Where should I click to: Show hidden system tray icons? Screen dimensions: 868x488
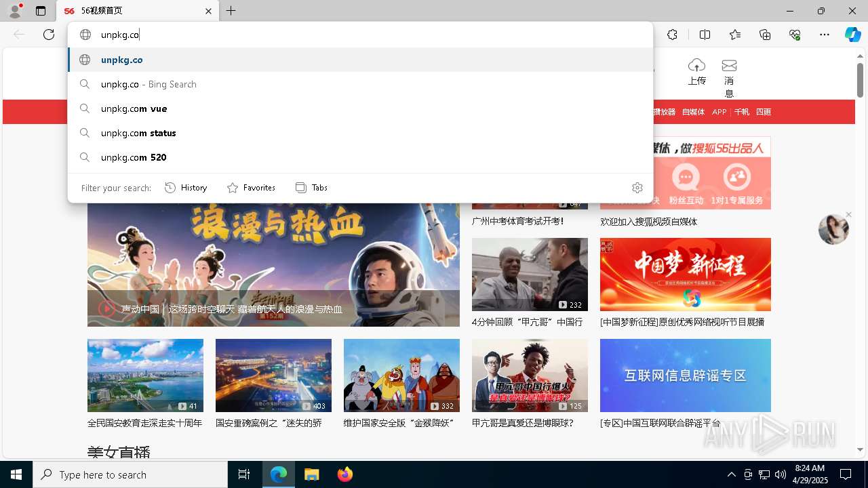731,474
